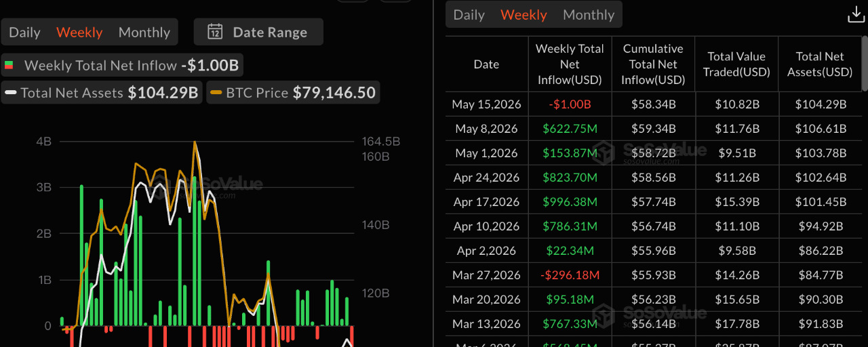The image size is (868, 347).
Task: Select Apr 24,2026 date cell
Action: click(x=486, y=178)
